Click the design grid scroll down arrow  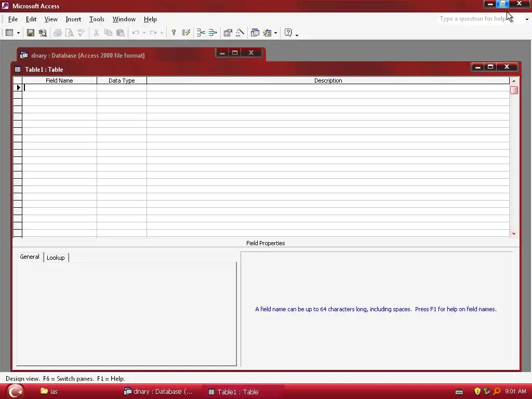click(514, 234)
